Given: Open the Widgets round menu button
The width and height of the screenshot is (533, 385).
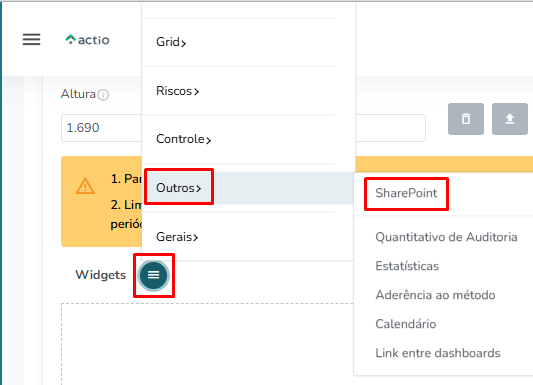Looking at the screenshot, I should [x=154, y=275].
